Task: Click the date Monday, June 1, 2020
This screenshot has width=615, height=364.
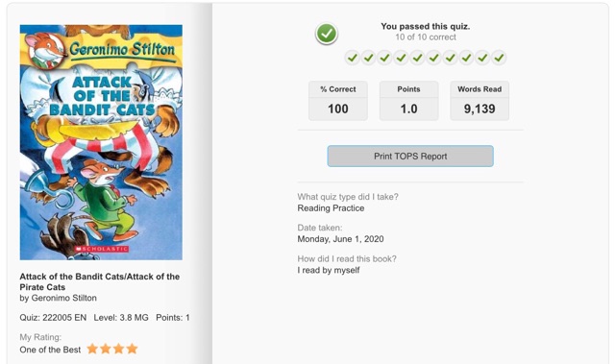Action: point(340,239)
